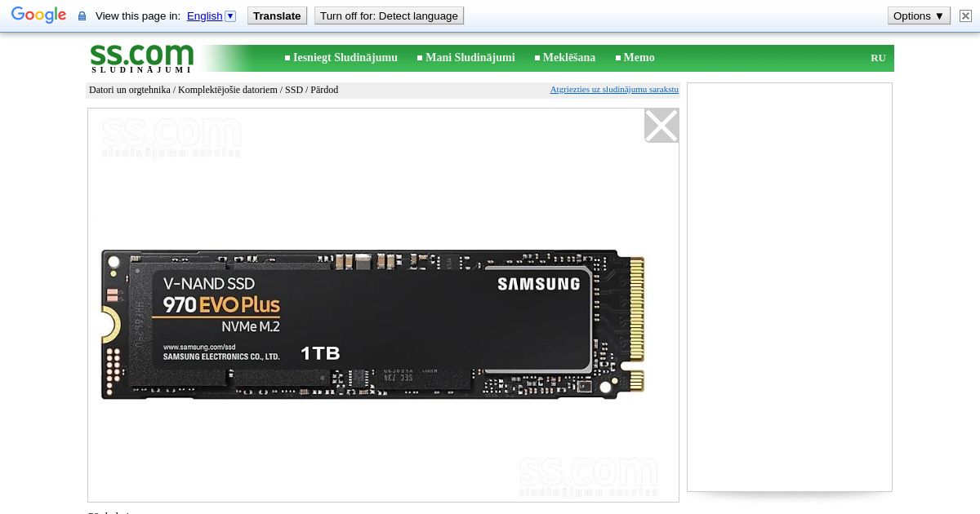The height and width of the screenshot is (514, 980).
Task: Click the Google logo in translate bar
Action: (x=38, y=16)
